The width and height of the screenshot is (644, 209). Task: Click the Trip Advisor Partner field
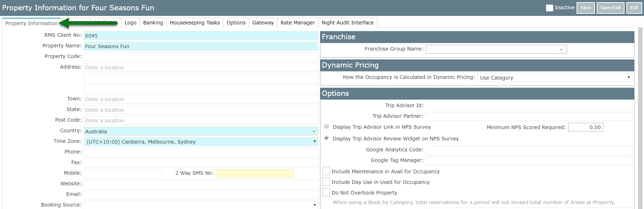(x=529, y=116)
